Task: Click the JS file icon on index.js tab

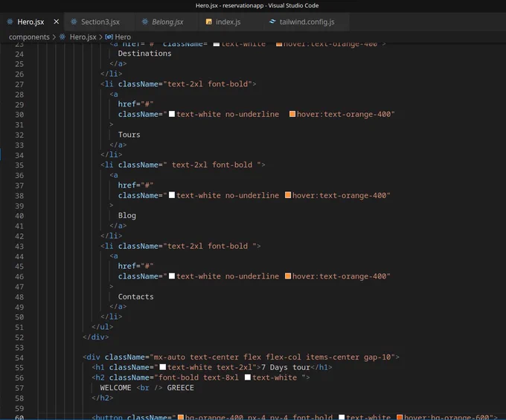Action: tap(209, 22)
